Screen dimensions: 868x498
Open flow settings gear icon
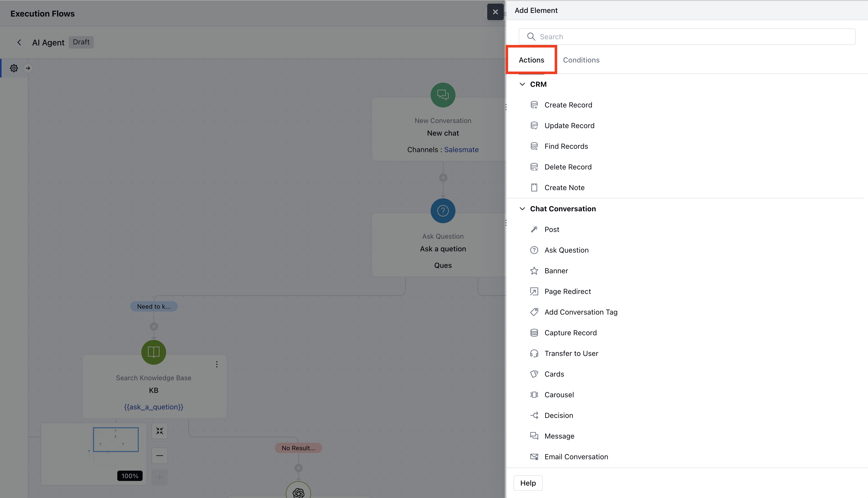pos(14,68)
